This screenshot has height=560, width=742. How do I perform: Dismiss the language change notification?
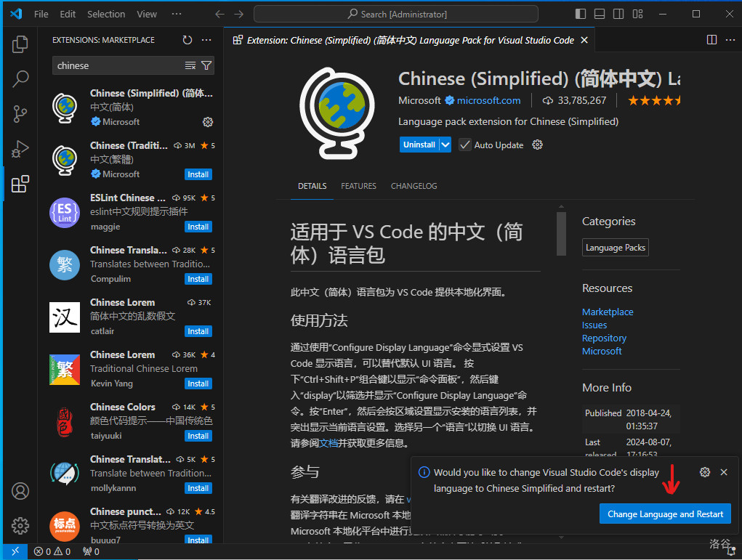(724, 472)
